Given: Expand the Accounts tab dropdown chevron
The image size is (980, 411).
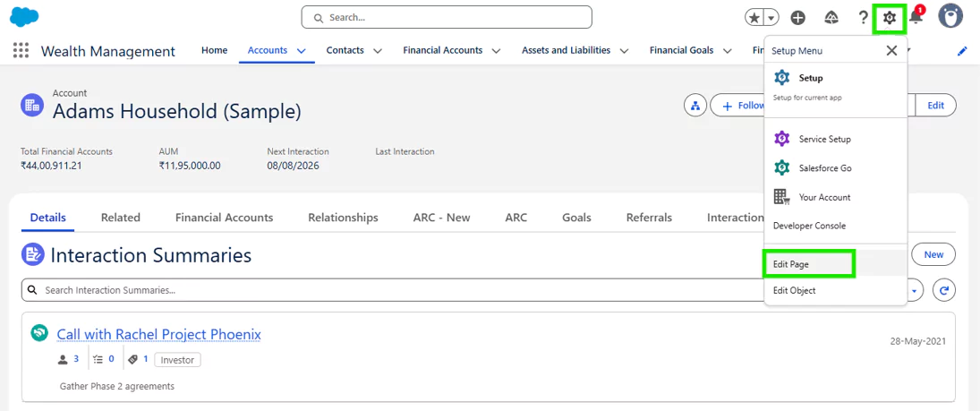Looking at the screenshot, I should click(x=301, y=51).
